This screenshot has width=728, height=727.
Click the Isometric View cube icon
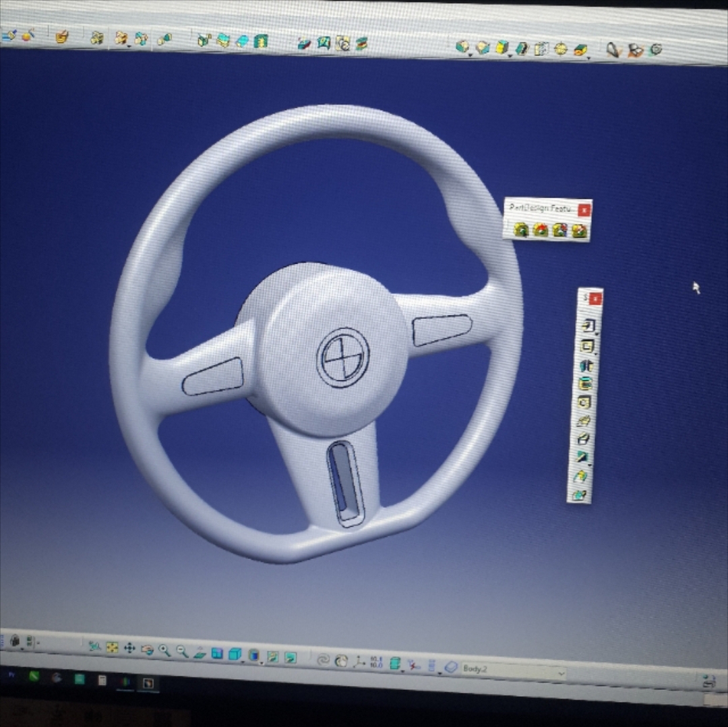235,655
